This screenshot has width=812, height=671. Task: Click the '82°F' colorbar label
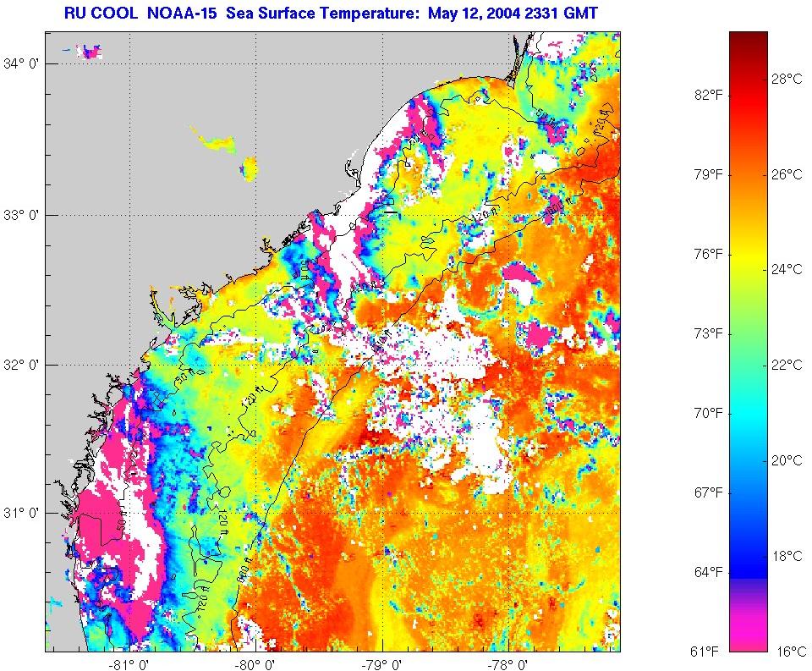click(708, 96)
